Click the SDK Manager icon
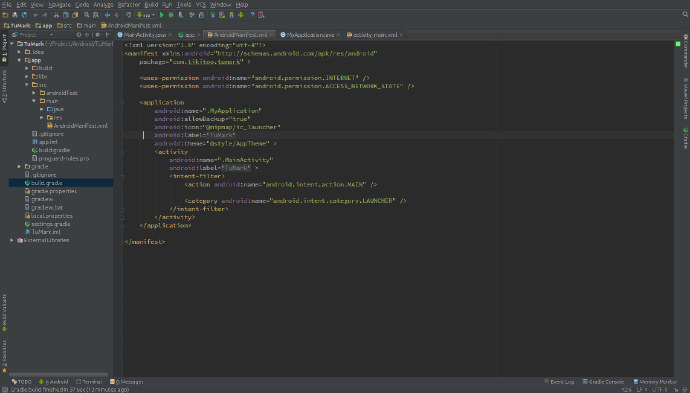Image resolution: width=690 pixels, height=393 pixels. coord(231,15)
